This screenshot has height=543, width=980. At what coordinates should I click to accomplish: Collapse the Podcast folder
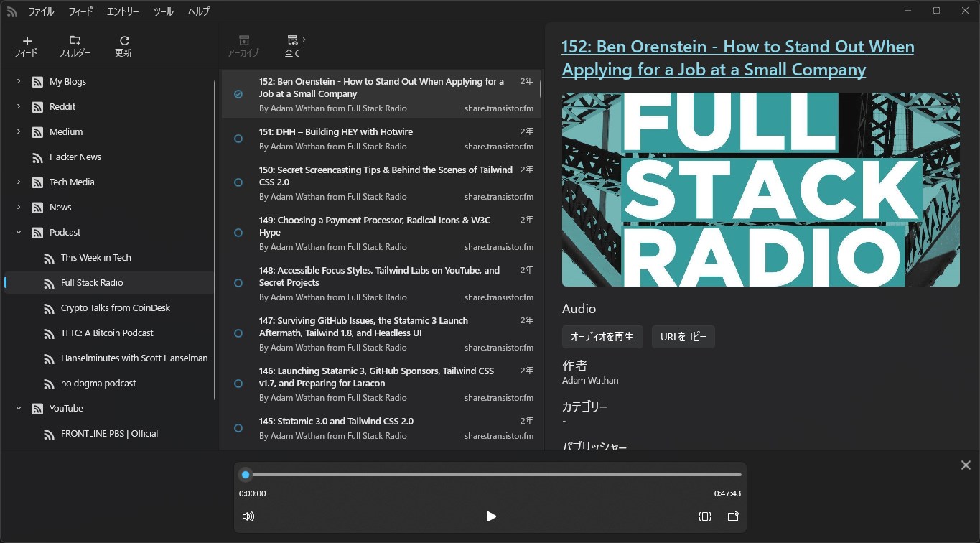pos(17,232)
